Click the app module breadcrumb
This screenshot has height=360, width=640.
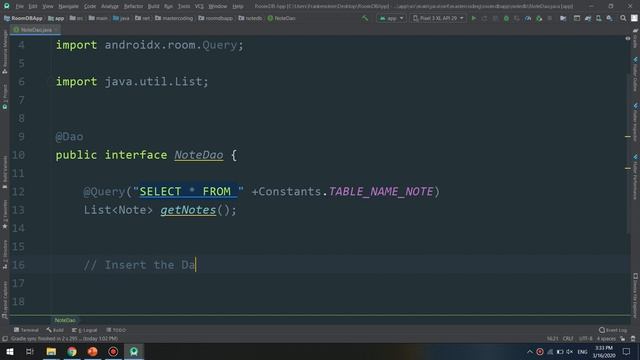tap(56, 18)
